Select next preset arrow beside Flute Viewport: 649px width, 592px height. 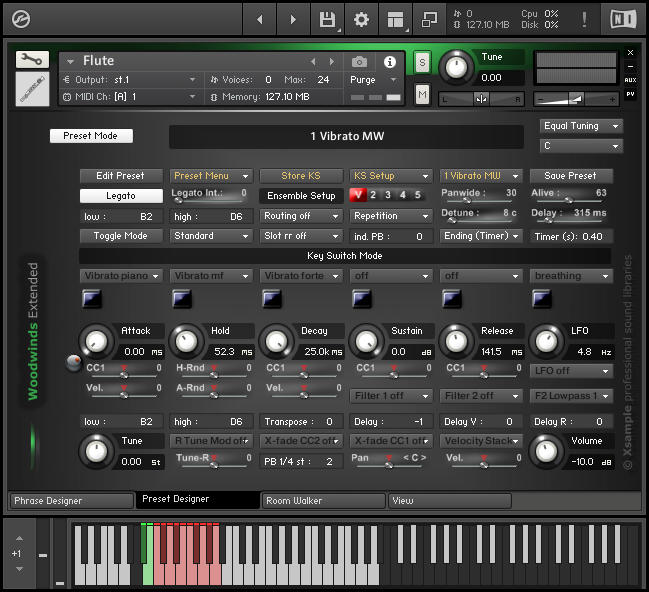pyautogui.click(x=332, y=62)
